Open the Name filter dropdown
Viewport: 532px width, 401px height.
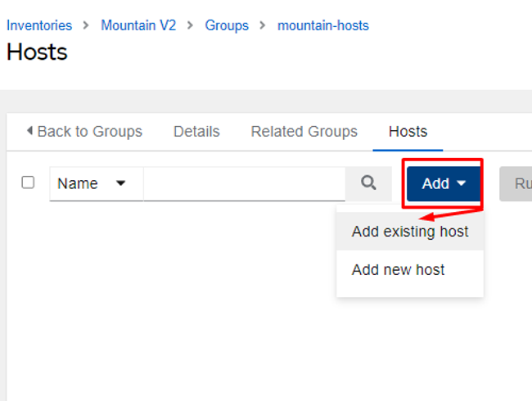tap(97, 183)
